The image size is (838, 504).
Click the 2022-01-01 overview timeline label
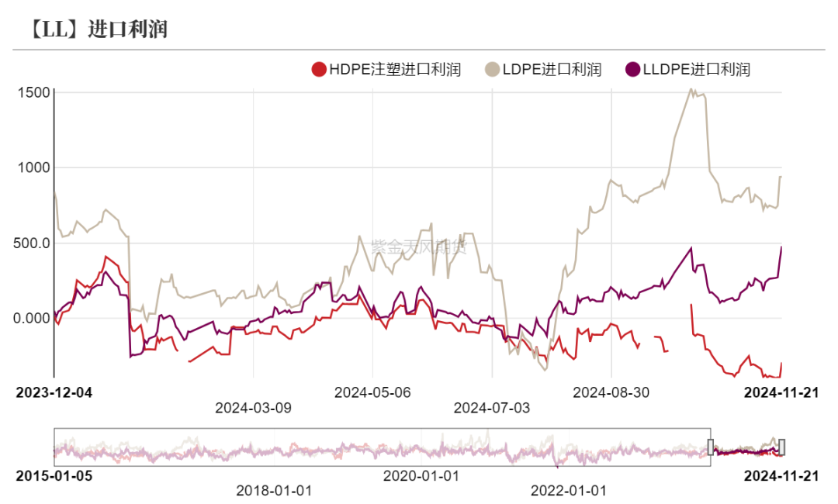569,490
